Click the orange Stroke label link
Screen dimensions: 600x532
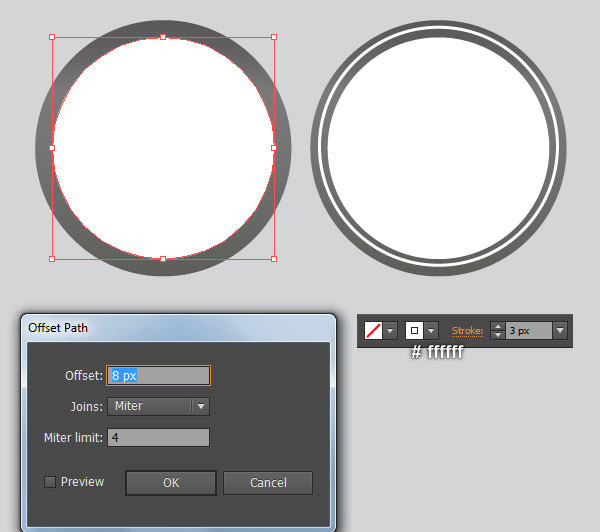(x=467, y=331)
